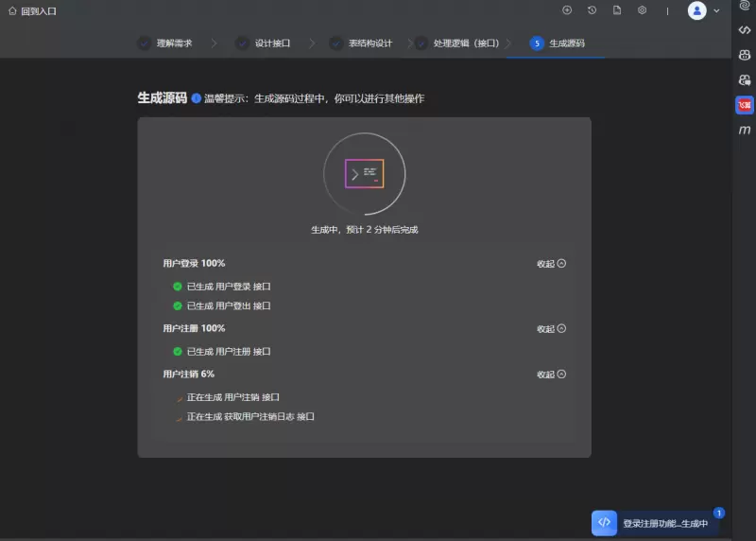The width and height of the screenshot is (756, 541).
Task: Click the user avatar icon
Action: 697,10
